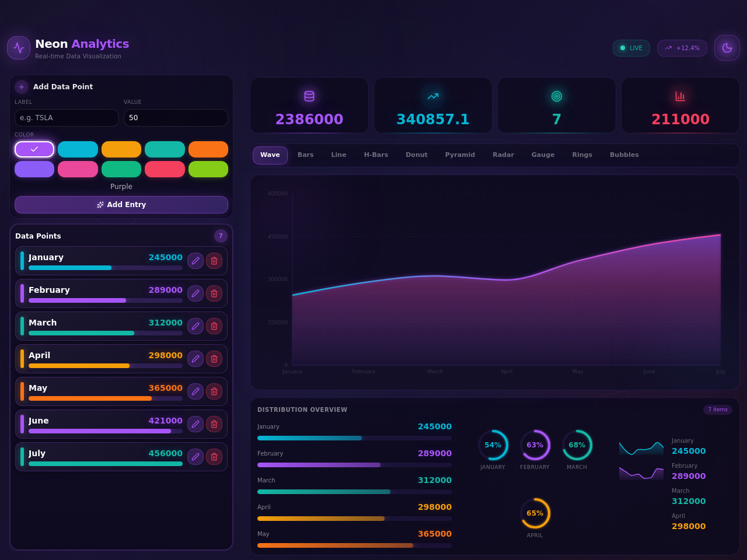Screen dimensions: 747x560
Task: Click the trending-up icon on average card
Action: pos(433,96)
